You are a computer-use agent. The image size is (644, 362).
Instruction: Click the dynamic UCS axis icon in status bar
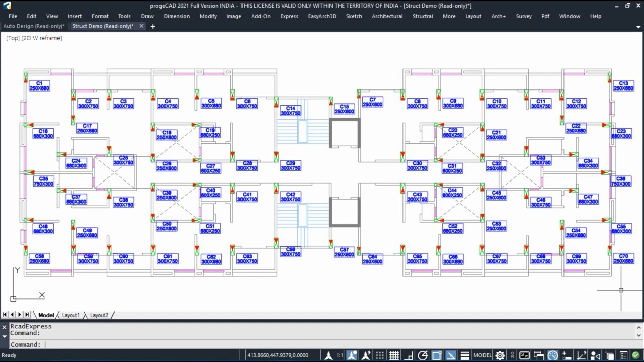pos(581,355)
